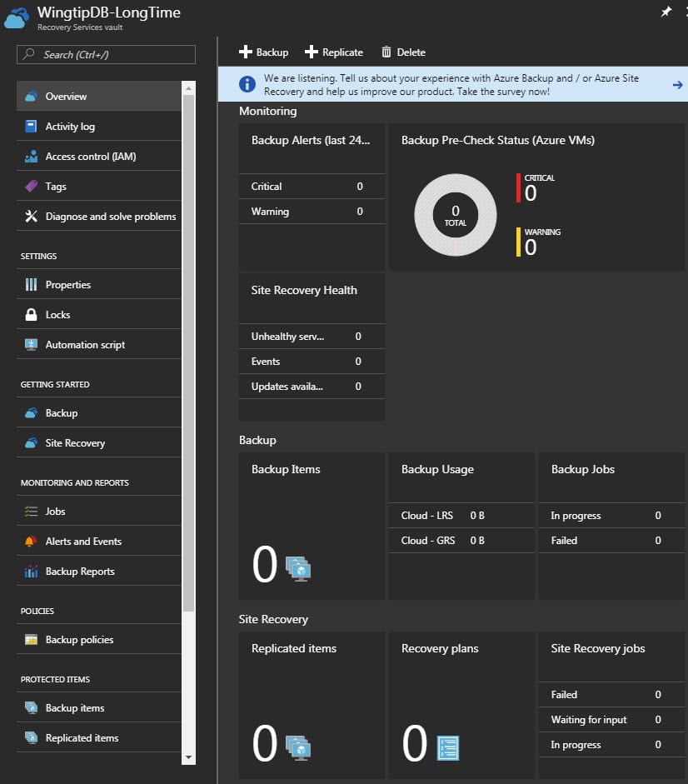This screenshot has width=688, height=784.
Task: Click the search magnifier icon
Action: (29, 54)
